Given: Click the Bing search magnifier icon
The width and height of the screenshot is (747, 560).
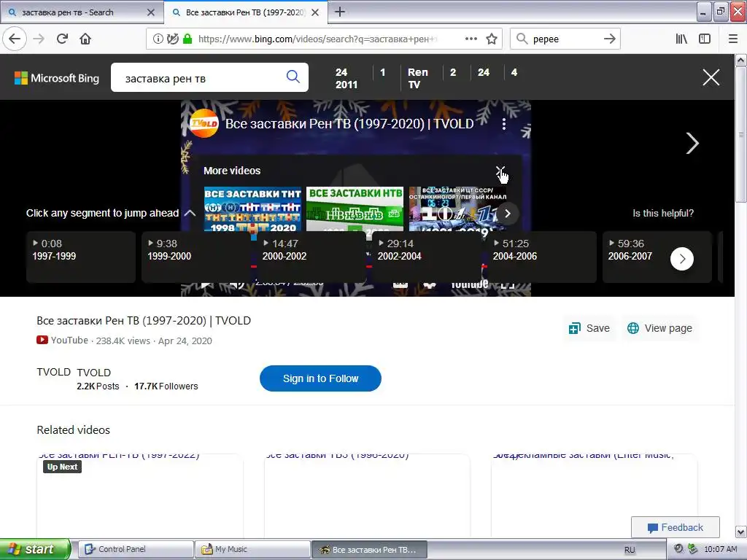Looking at the screenshot, I should coord(293,77).
